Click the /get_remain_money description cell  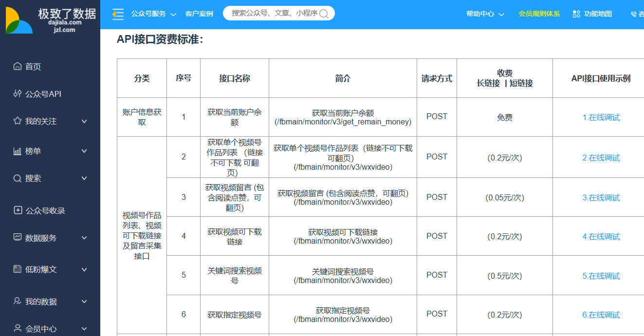coord(343,117)
